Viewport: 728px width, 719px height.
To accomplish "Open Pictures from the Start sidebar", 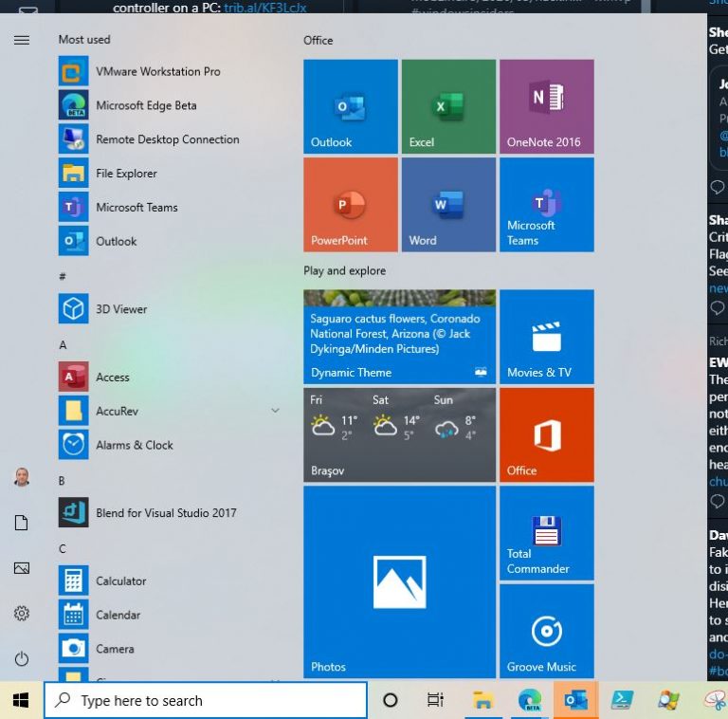I will pyautogui.click(x=22, y=568).
